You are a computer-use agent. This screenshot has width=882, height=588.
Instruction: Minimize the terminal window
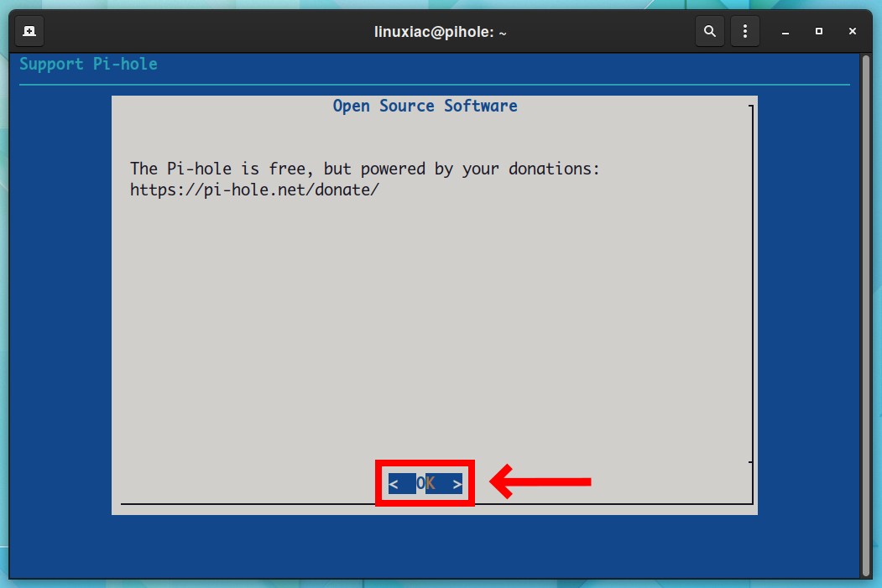pyautogui.click(x=785, y=32)
